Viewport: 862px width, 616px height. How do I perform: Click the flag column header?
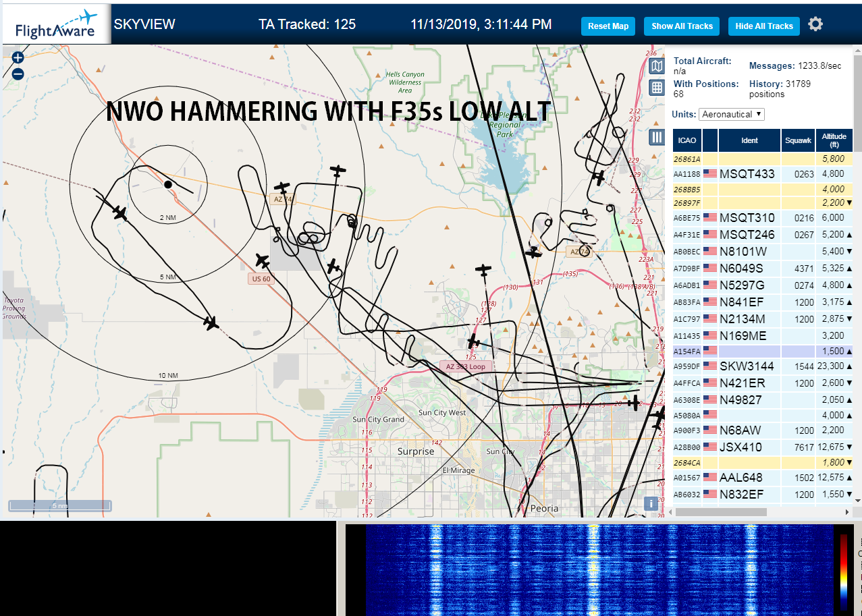click(x=710, y=140)
